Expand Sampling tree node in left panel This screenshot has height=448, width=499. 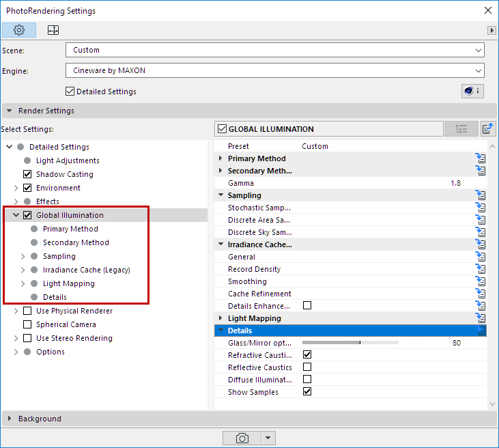[23, 256]
